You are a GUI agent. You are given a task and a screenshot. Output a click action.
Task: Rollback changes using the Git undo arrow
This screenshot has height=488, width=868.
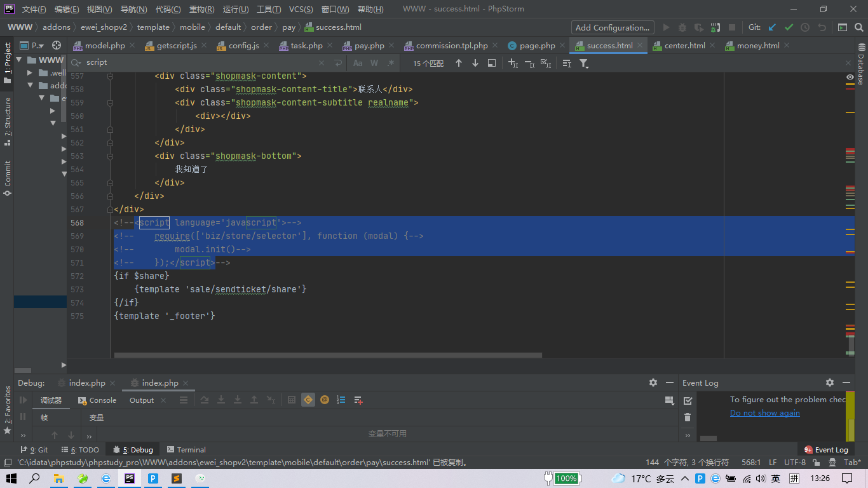click(x=822, y=27)
